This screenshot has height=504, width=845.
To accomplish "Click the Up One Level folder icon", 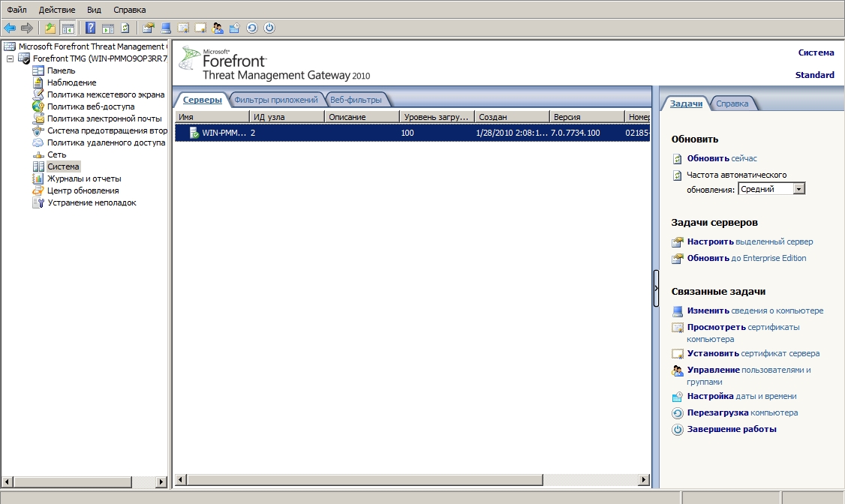I will coord(50,28).
